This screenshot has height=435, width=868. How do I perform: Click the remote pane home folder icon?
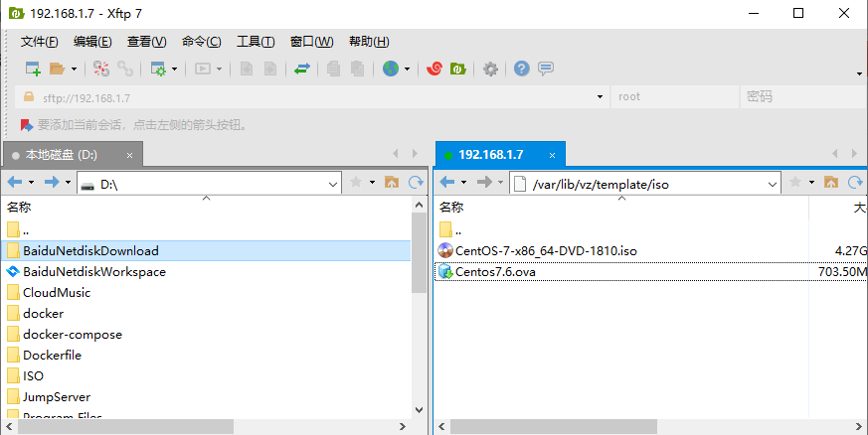[830, 183]
